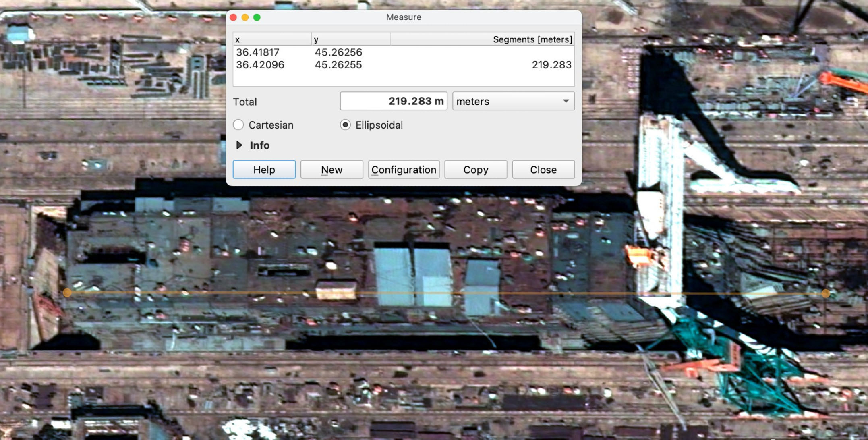Click the x column header

click(272, 39)
